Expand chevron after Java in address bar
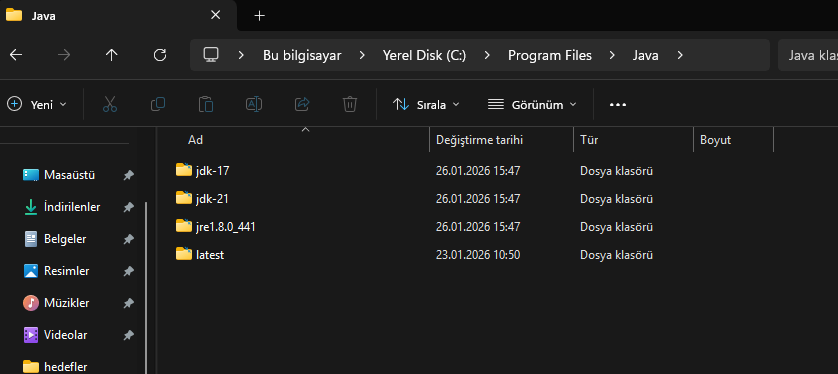Screen dimensions: 838x374 [680, 55]
